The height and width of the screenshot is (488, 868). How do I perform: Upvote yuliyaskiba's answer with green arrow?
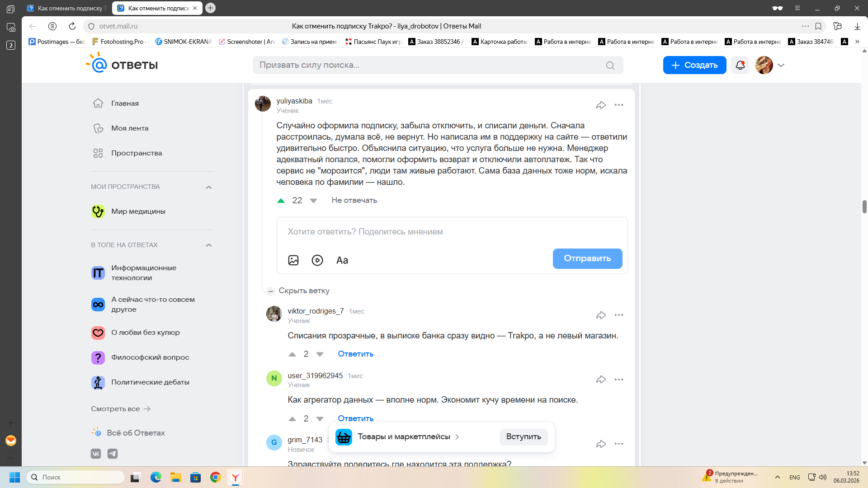tap(281, 201)
